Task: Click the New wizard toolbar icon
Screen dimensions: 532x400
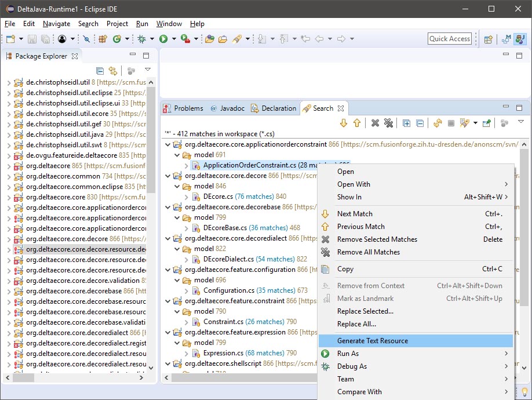Action: pos(10,39)
